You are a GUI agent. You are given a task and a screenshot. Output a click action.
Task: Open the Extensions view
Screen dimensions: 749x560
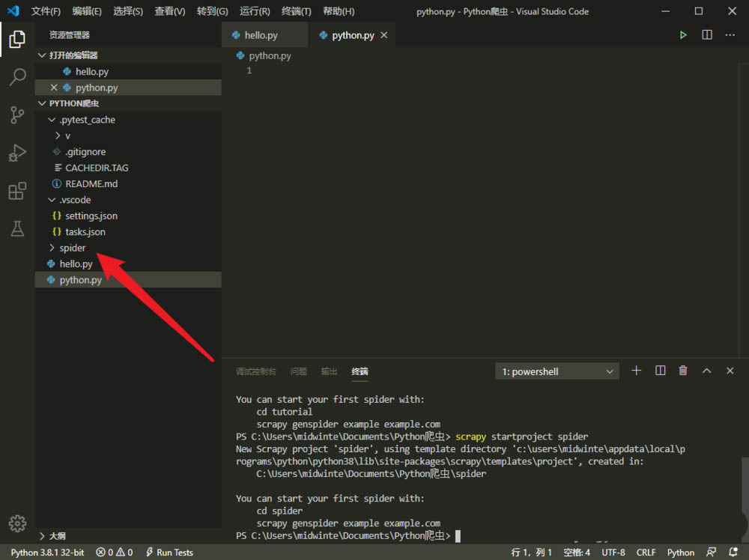(x=17, y=191)
